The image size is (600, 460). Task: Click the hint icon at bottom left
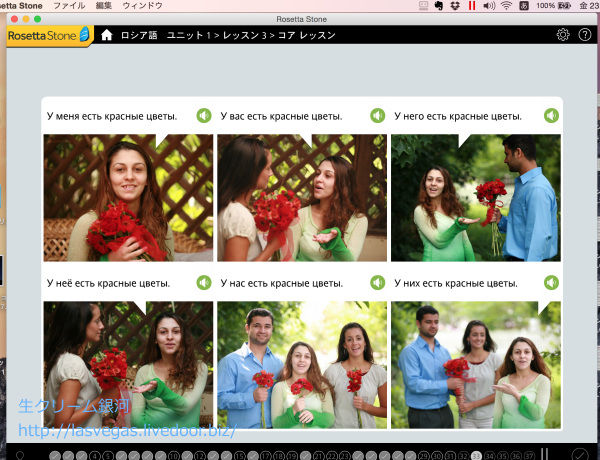(20, 455)
